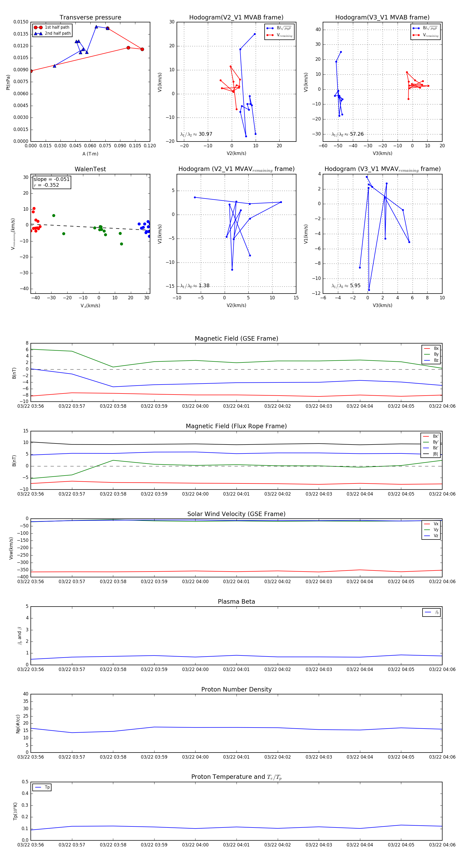
Task: Click the "Transverse pressure" plot title
Action: [x=90, y=18]
